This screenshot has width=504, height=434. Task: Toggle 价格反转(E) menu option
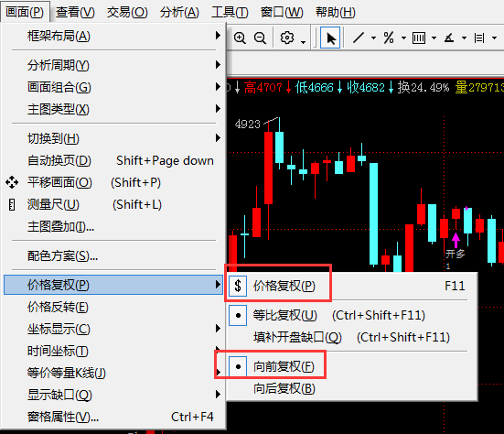pos(113,307)
